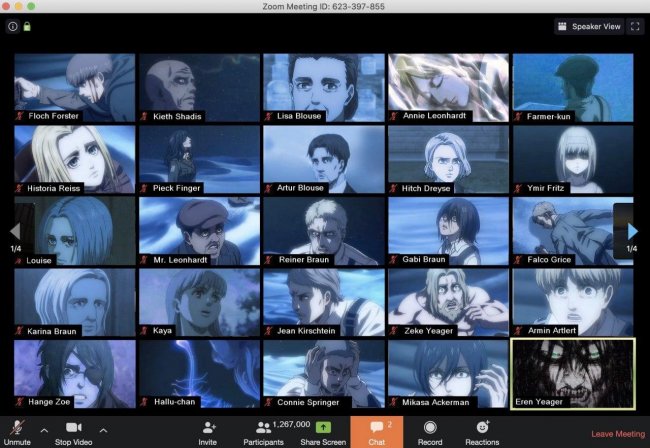Viewport: 650px width, 448px height.
Task: Click the Reiner Braun video tile
Action: 322,230
